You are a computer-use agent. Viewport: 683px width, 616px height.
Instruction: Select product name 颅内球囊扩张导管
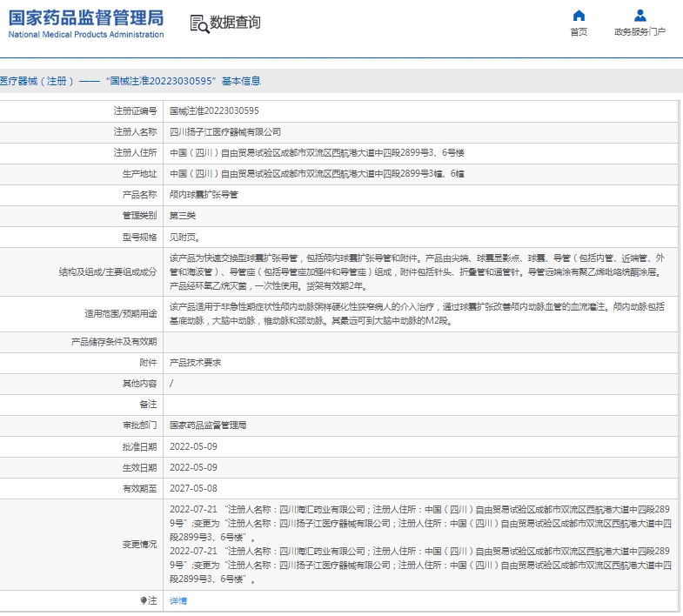204,195
